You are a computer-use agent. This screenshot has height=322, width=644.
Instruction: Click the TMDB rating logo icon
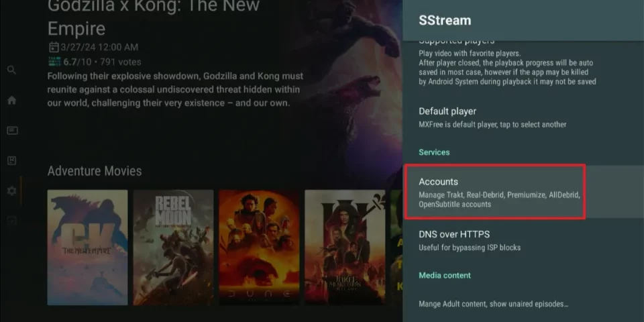point(54,62)
